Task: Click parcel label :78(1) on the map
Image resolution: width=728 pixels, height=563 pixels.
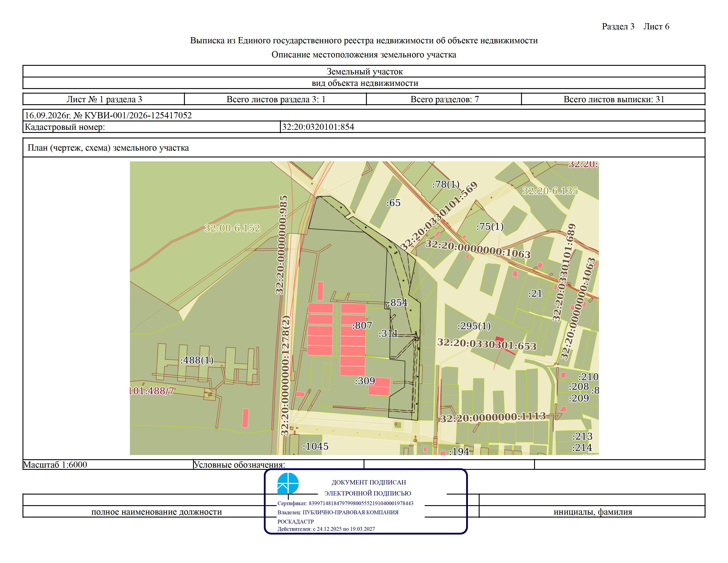Action: tap(446, 184)
